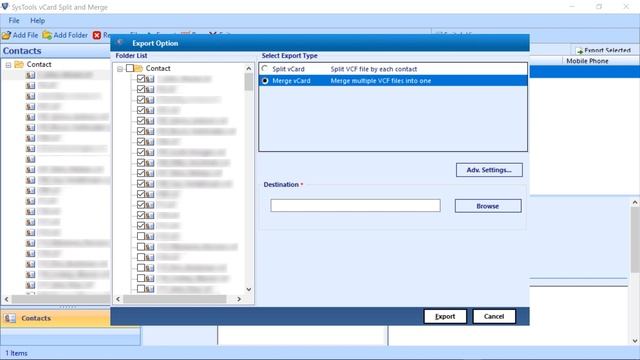This screenshot has width=640, height=360.
Task: Click Contact label in left Contacts tree
Action: [x=39, y=64]
